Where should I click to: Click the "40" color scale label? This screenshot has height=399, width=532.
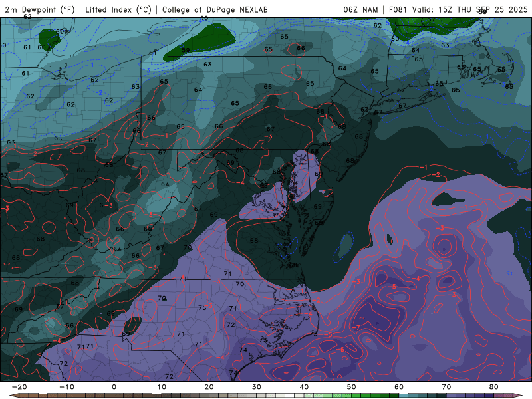pyautogui.click(x=304, y=387)
